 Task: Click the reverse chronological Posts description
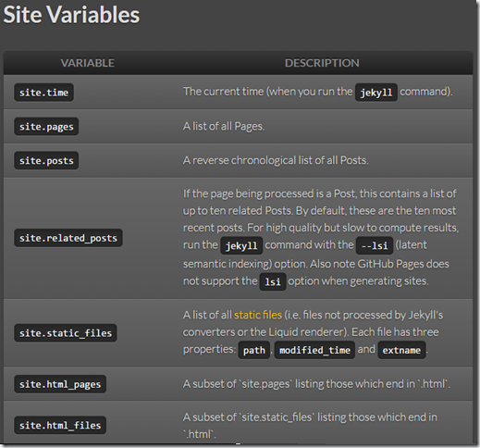276,160
